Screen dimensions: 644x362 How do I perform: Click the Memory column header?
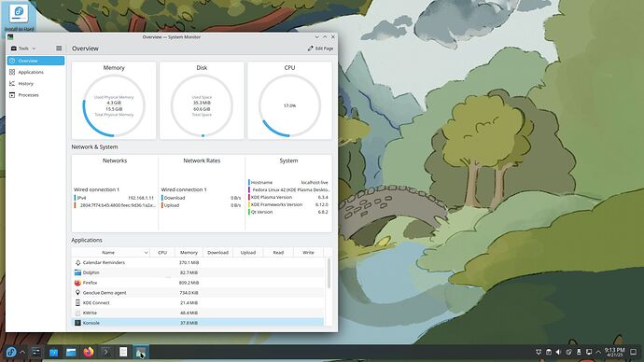[189, 253]
